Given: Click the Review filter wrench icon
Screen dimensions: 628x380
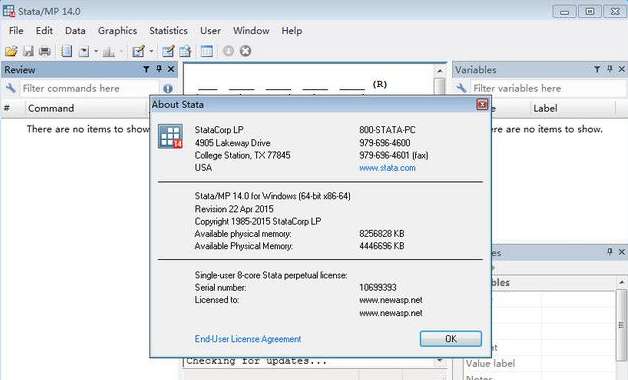Looking at the screenshot, I should click(x=11, y=88).
